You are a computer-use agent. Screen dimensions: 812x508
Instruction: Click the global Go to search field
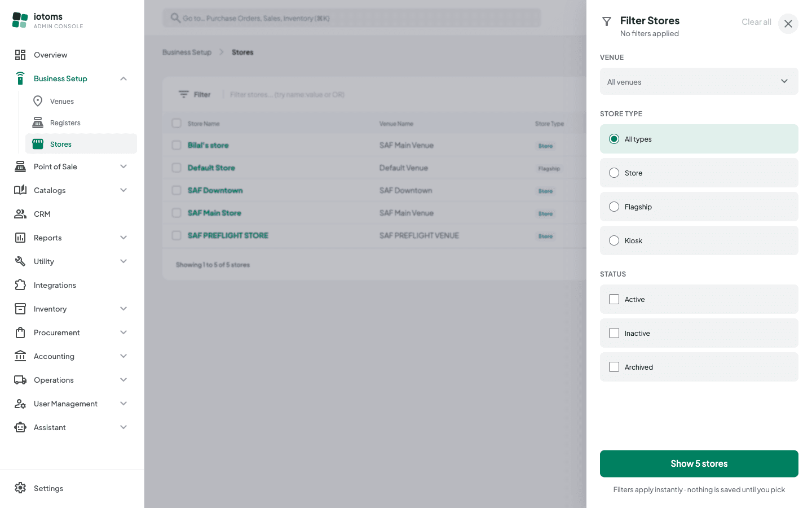352,18
